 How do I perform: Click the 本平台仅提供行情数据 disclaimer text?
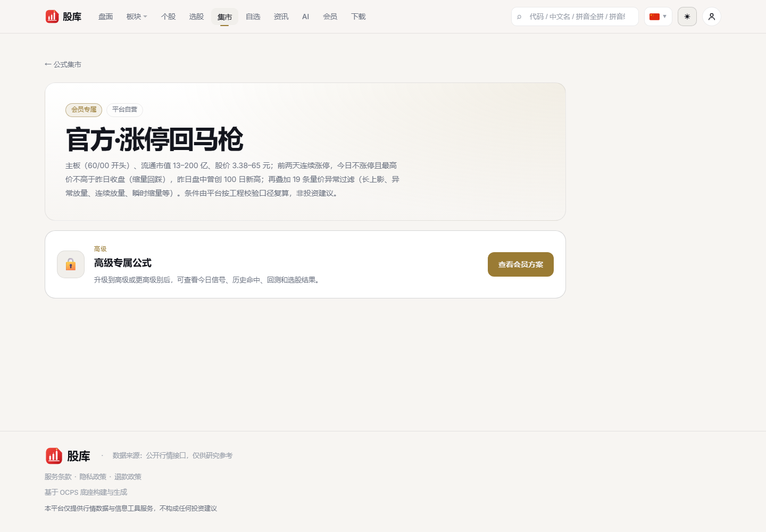coord(131,509)
